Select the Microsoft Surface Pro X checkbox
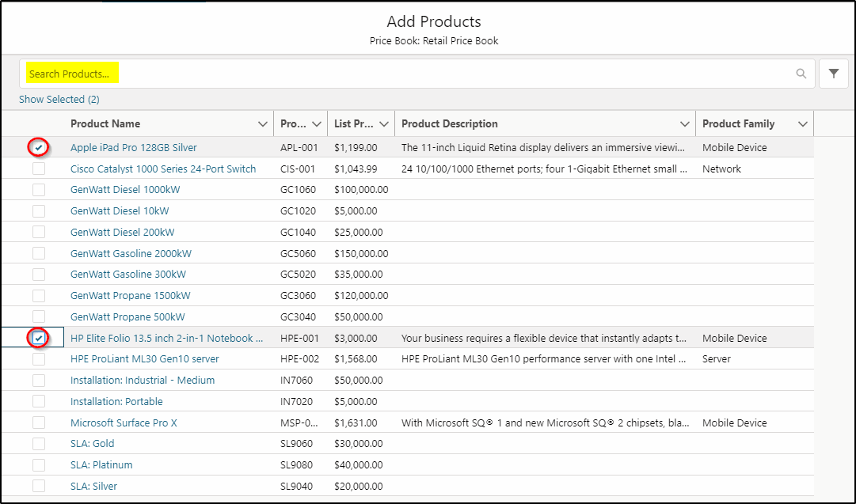The height and width of the screenshot is (504, 856). click(38, 422)
